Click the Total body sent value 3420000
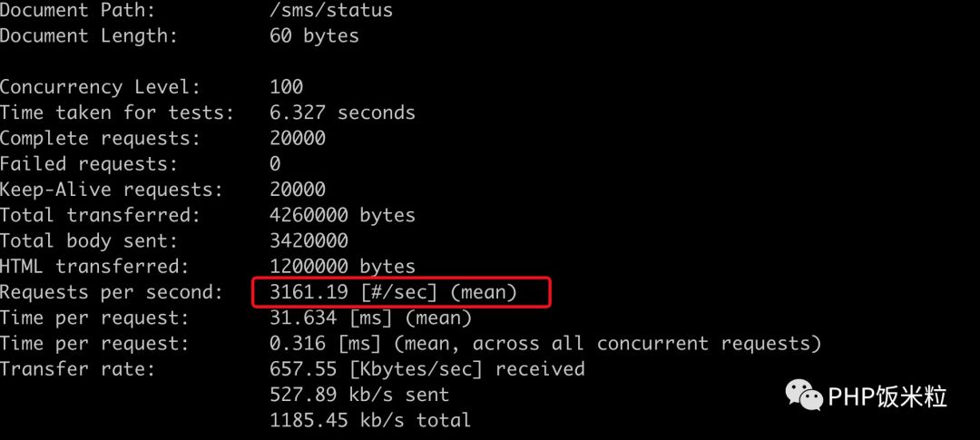The height and width of the screenshot is (440, 980). (x=309, y=240)
